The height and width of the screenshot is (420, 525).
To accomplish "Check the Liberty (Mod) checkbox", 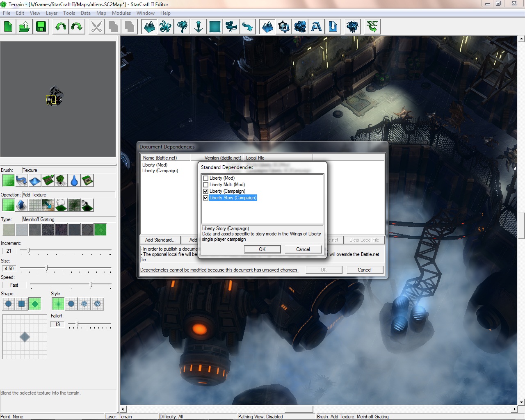I will 206,178.
